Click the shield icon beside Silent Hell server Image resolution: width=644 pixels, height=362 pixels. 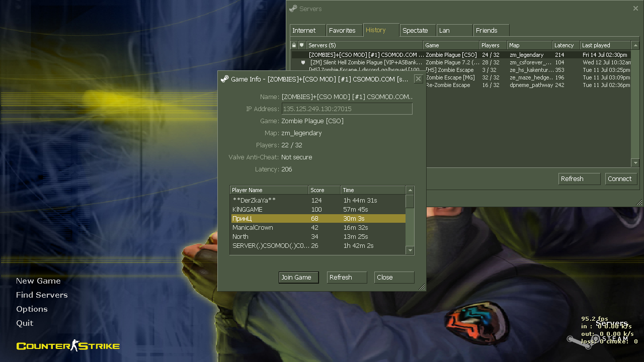pyautogui.click(x=303, y=62)
